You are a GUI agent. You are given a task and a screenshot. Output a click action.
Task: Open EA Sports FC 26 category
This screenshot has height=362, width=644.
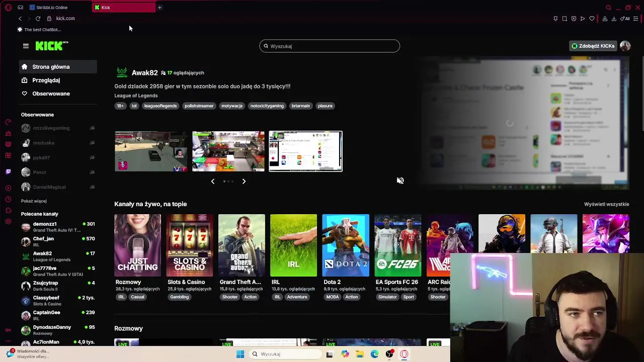pos(397,245)
